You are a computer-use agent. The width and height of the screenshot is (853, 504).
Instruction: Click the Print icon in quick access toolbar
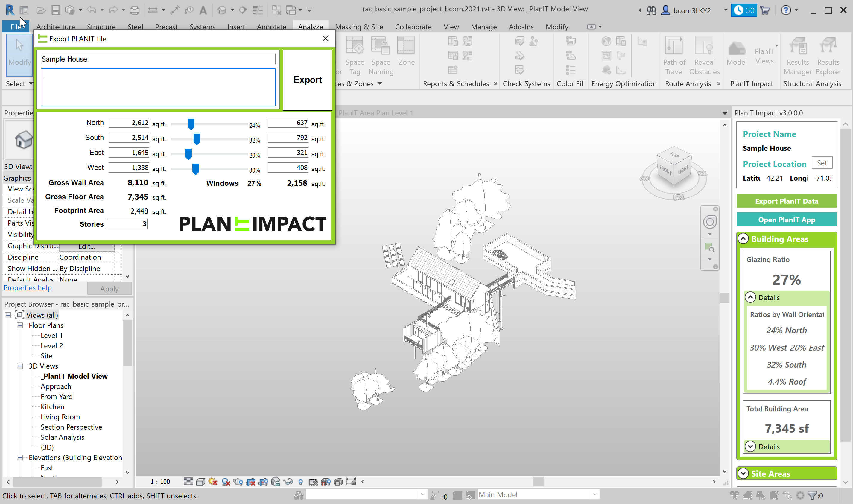[135, 10]
